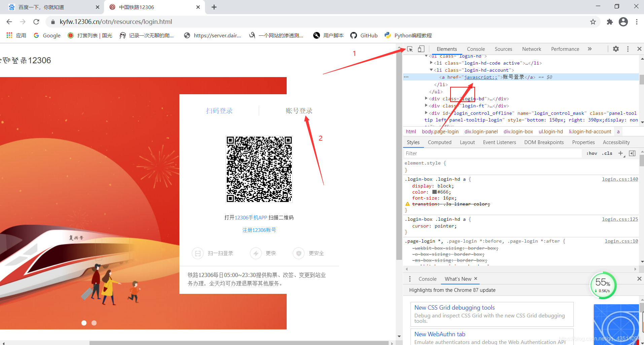Screen dimensions: 644x345
Task: Expand the div login-bd node
Action: 426,99
